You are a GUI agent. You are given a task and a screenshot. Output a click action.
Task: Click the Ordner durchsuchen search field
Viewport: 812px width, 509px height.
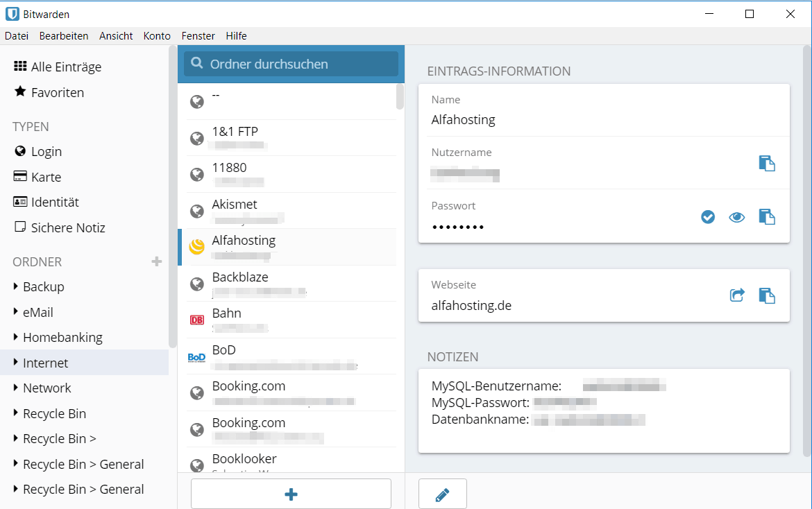pyautogui.click(x=291, y=64)
